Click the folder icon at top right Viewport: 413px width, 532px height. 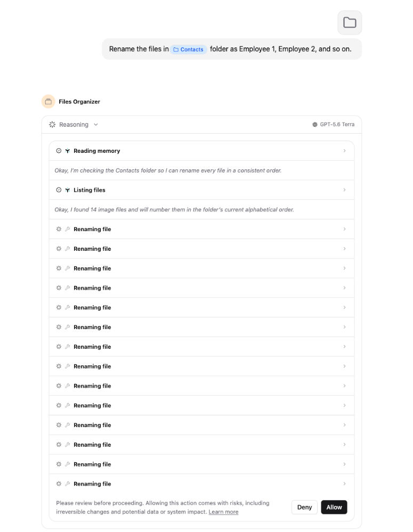[x=350, y=23]
